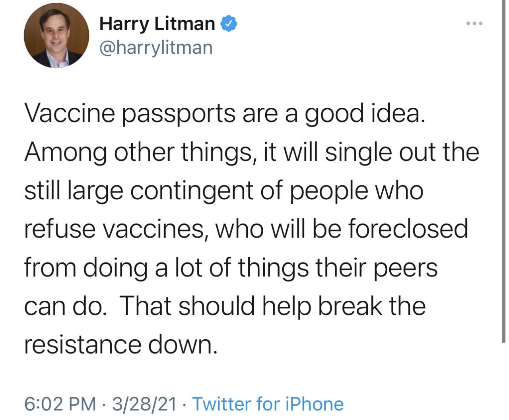Click the words "good idea" in the tweet

(x=362, y=114)
